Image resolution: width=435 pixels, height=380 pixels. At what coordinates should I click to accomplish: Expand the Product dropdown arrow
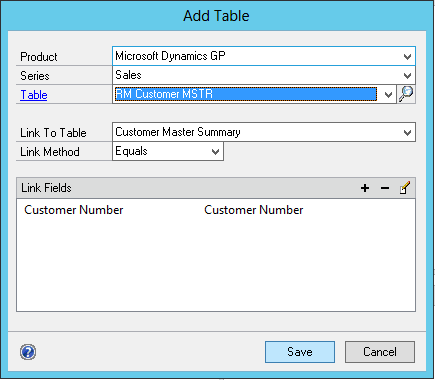point(407,56)
